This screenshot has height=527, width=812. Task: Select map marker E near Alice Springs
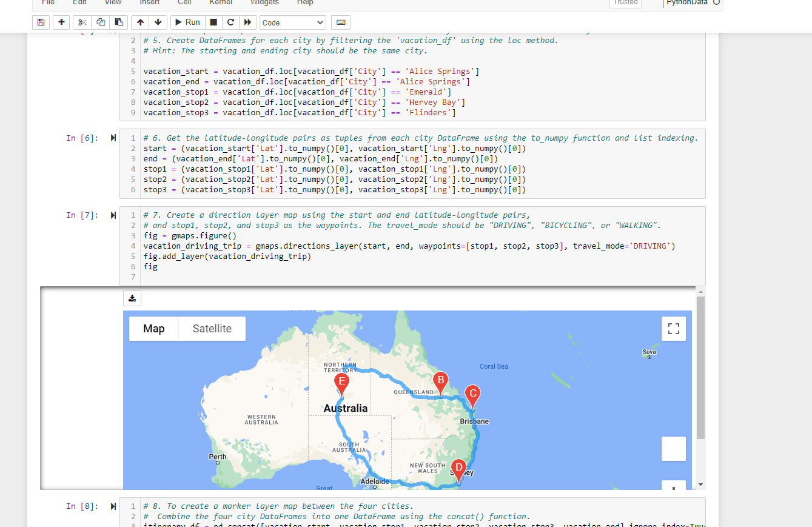(x=342, y=385)
